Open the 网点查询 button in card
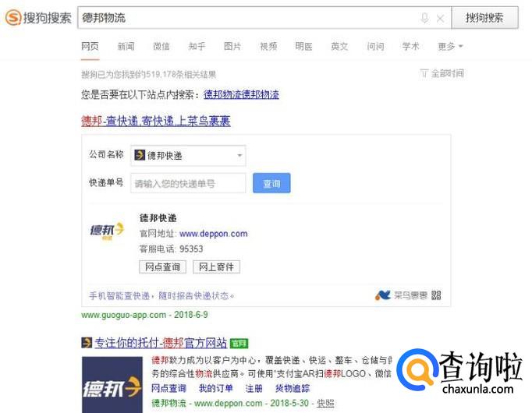Screen dimensions: 532x413 click(162, 267)
